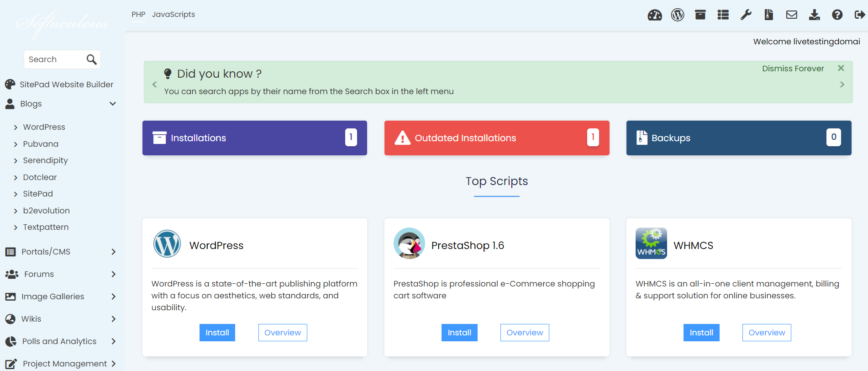Open Pubvana in Blogs list
868x371 pixels.
click(41, 144)
